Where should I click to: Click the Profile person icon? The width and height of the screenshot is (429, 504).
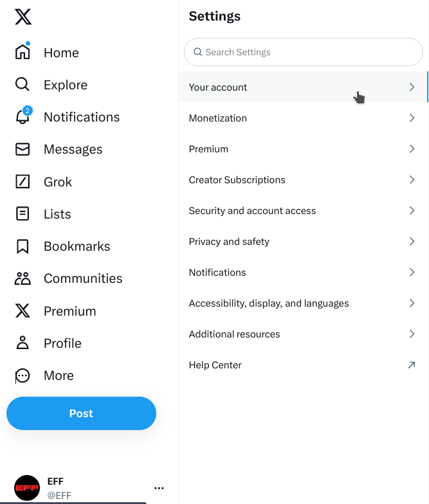[x=23, y=343]
